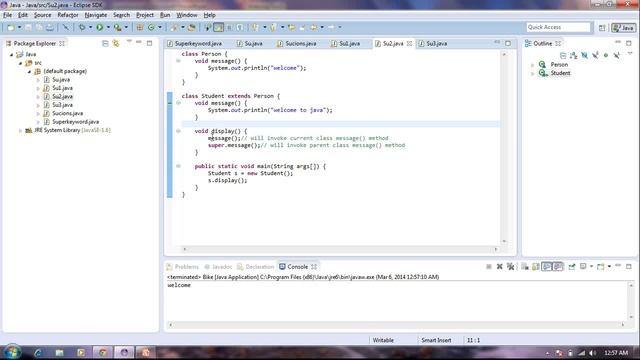Screen dimensions: 640x360
Task: Click Remove All Terminated Launches icon
Action: click(510, 267)
